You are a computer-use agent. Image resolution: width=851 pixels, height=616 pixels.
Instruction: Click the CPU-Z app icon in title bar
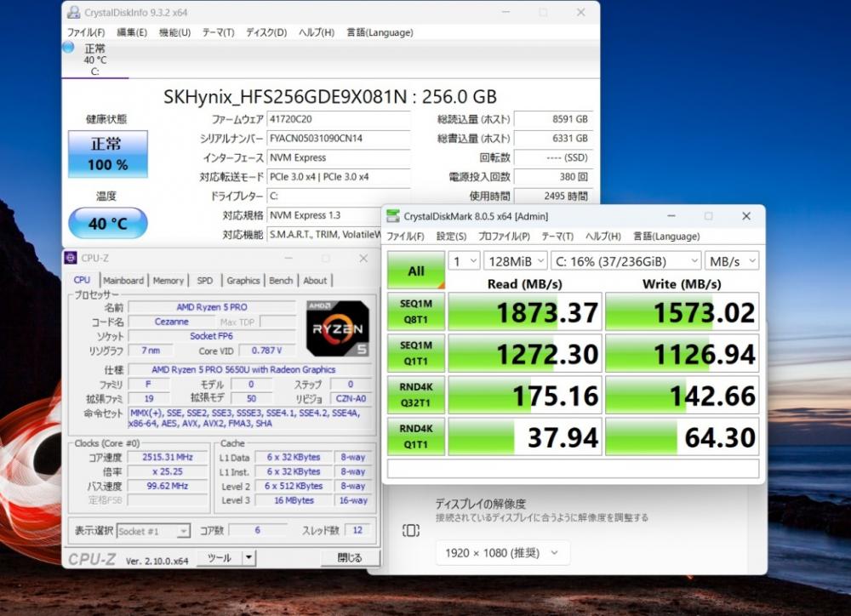[x=71, y=258]
